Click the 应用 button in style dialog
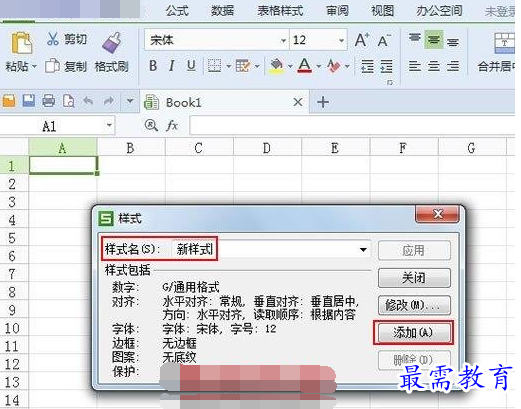 [x=414, y=250]
